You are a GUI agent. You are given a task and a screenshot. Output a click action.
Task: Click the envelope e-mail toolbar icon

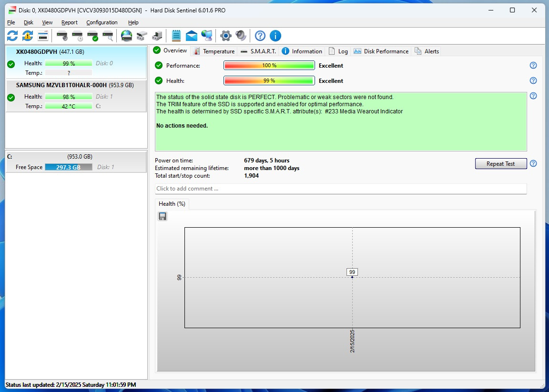[192, 36]
